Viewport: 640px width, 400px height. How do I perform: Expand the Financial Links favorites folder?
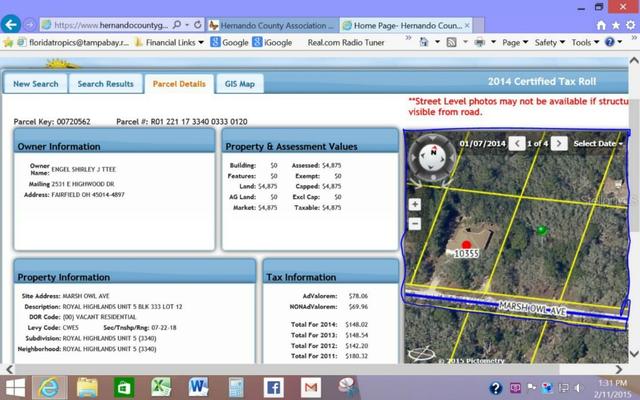pos(174,42)
